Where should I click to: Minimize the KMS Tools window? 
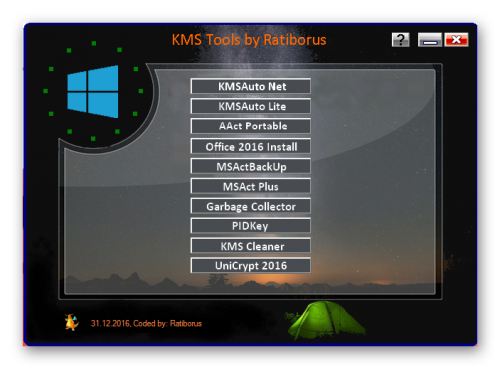tap(430, 40)
